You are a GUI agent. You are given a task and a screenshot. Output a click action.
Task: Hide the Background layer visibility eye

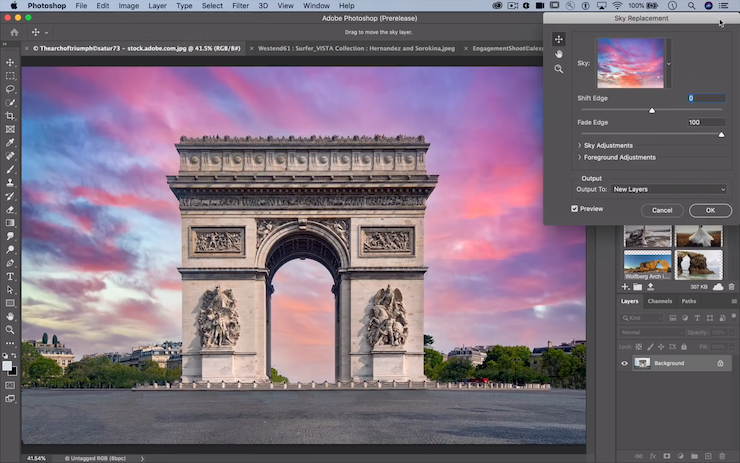coord(625,363)
